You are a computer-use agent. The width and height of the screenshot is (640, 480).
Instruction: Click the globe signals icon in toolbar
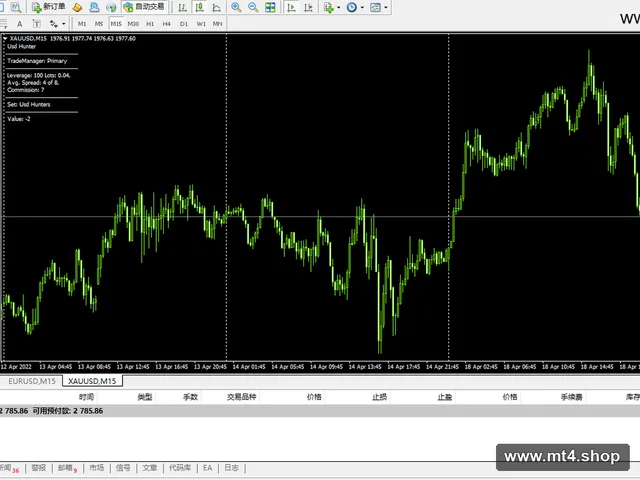click(x=111, y=7)
